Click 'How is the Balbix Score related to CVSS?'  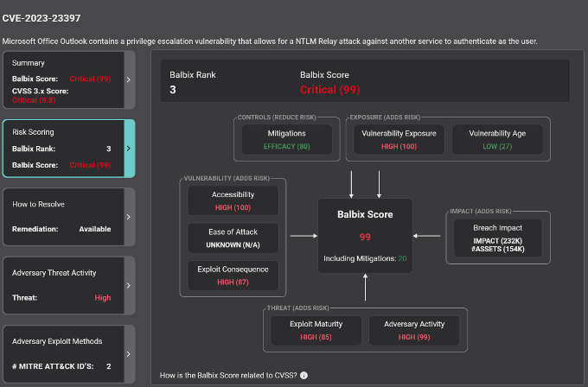(x=228, y=376)
